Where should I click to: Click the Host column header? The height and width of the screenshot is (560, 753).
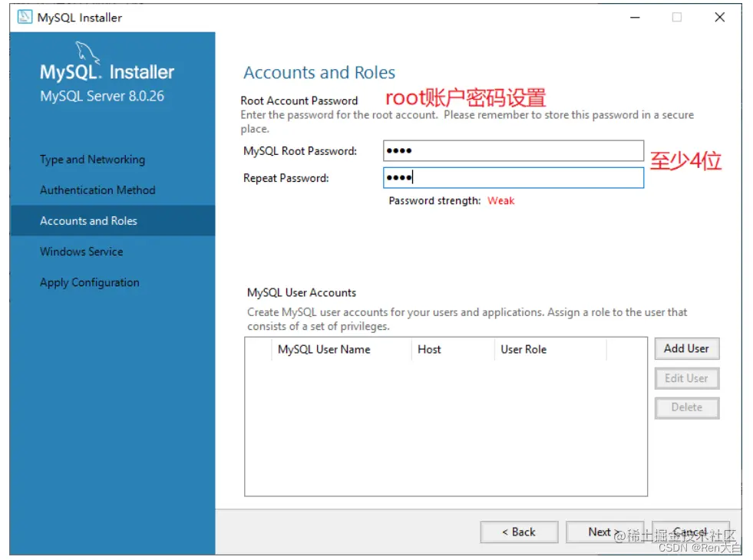[453, 349]
